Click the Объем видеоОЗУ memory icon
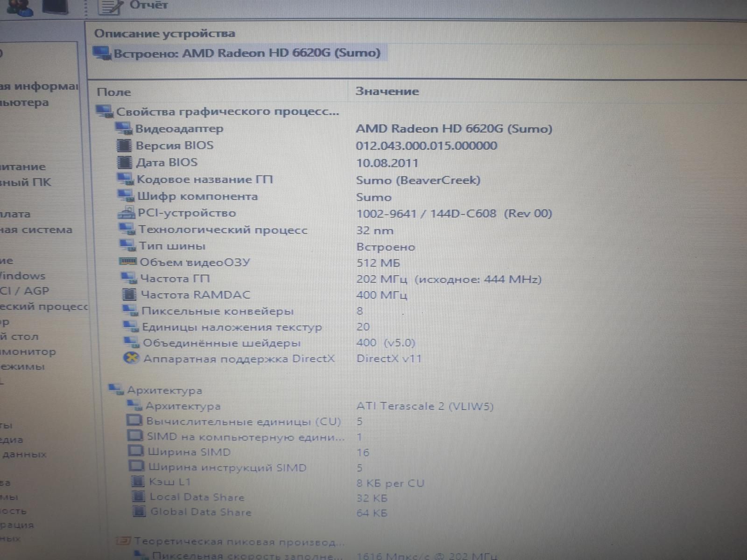The width and height of the screenshot is (747, 560). pos(128,262)
